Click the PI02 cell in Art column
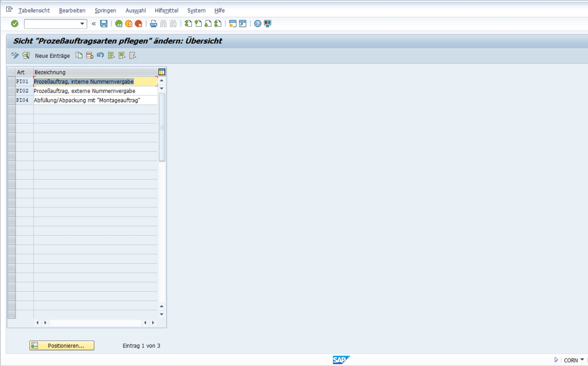 25,91
